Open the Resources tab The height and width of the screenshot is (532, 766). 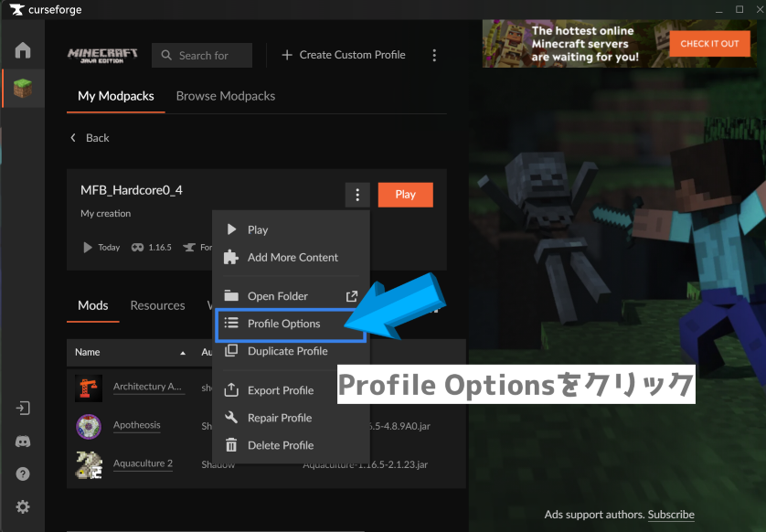[x=158, y=306]
